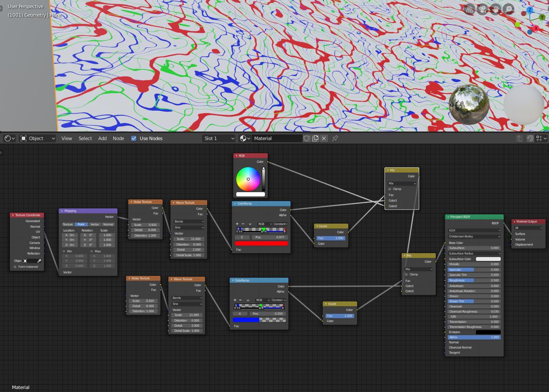Click eyedropper icon in Texture Coordinate node
This screenshot has width=549, height=392.
click(x=39, y=261)
